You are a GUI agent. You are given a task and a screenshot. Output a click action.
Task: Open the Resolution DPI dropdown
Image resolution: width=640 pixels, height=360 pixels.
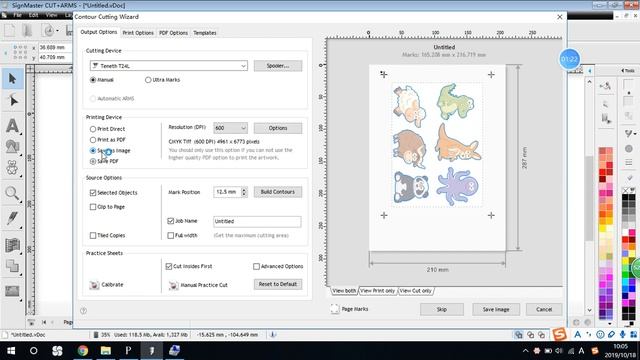[x=230, y=128]
